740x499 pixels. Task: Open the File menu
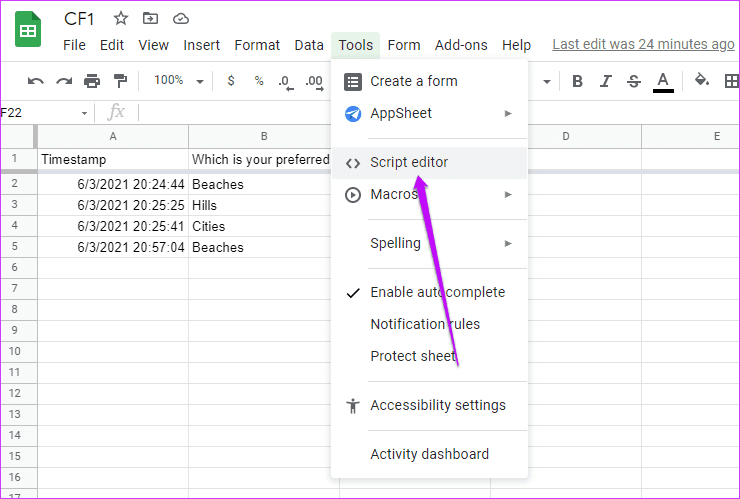coord(75,45)
